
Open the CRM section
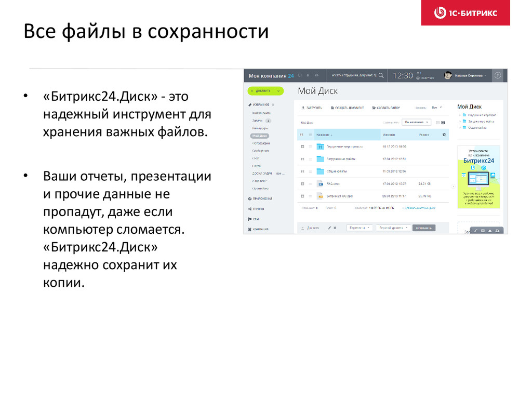tap(254, 219)
